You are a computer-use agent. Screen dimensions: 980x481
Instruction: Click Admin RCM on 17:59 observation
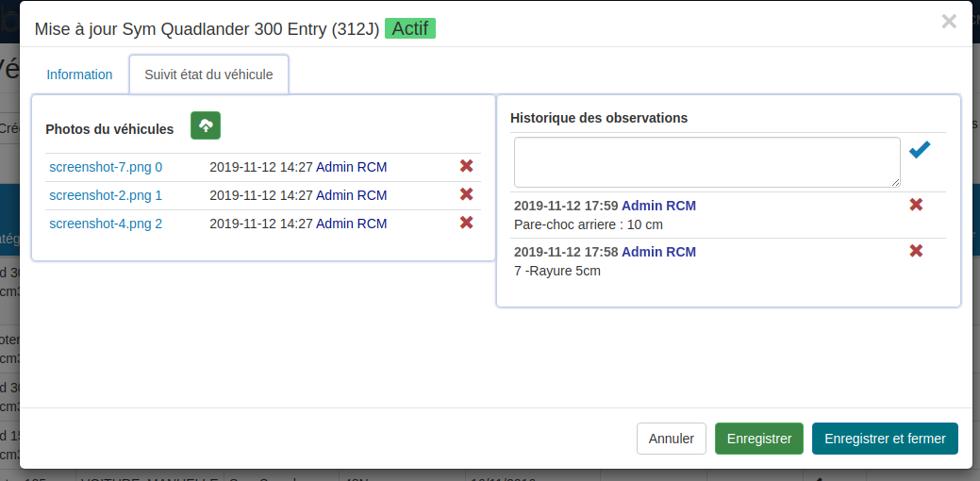[658, 206]
